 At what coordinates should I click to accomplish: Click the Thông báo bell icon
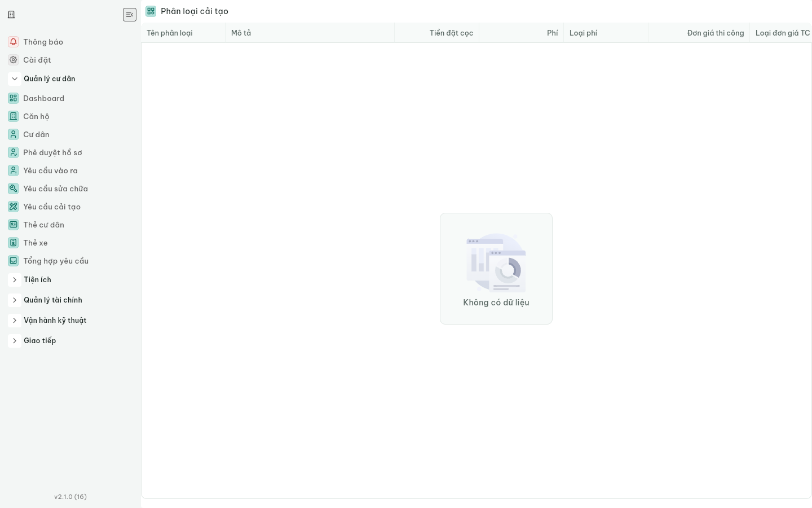[14, 42]
